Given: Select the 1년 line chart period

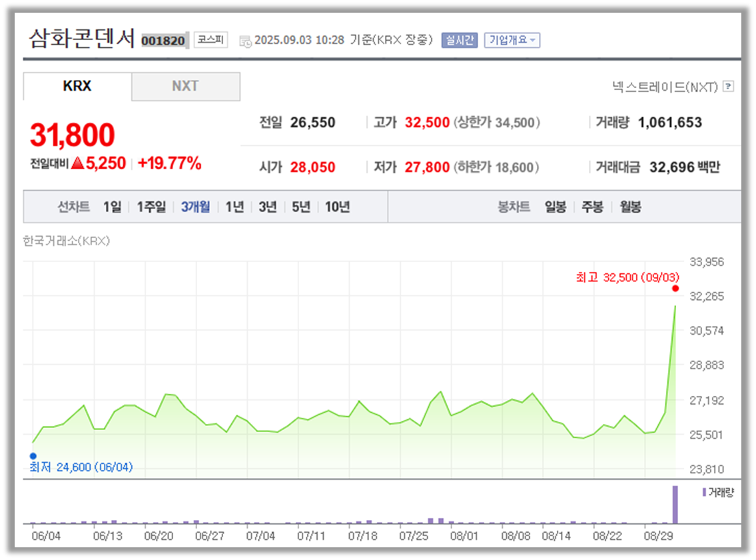Looking at the screenshot, I should pos(235,207).
